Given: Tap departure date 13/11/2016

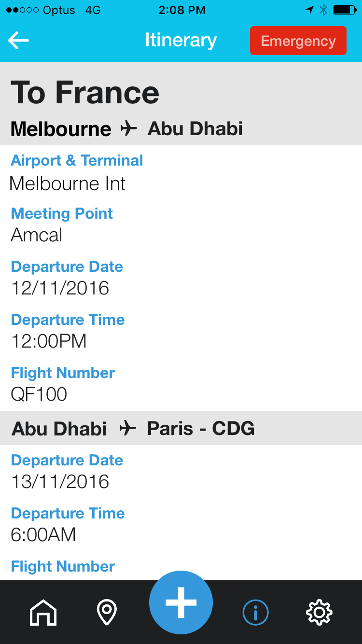Looking at the screenshot, I should [60, 482].
